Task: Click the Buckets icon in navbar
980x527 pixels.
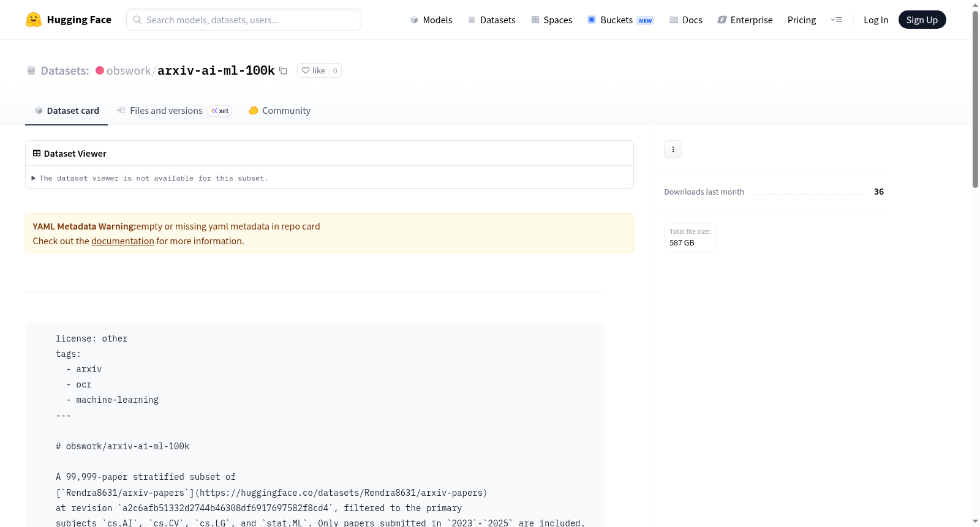Action: click(592, 20)
